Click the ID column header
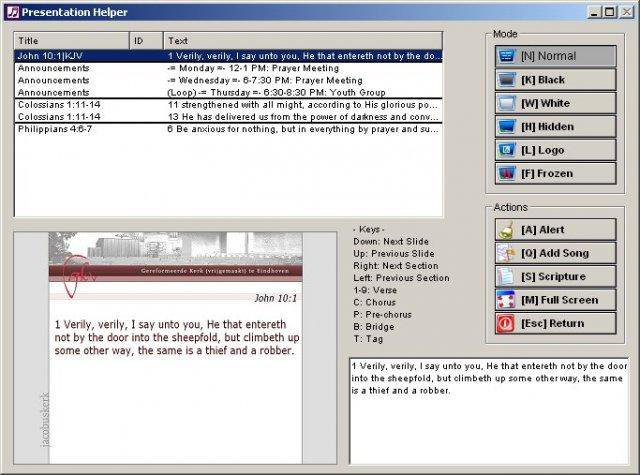 click(x=147, y=41)
